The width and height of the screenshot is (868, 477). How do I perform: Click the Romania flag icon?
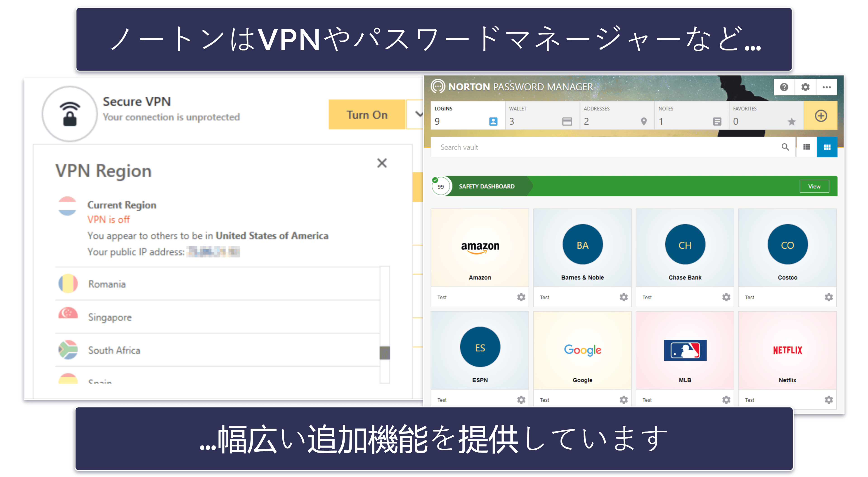68,283
